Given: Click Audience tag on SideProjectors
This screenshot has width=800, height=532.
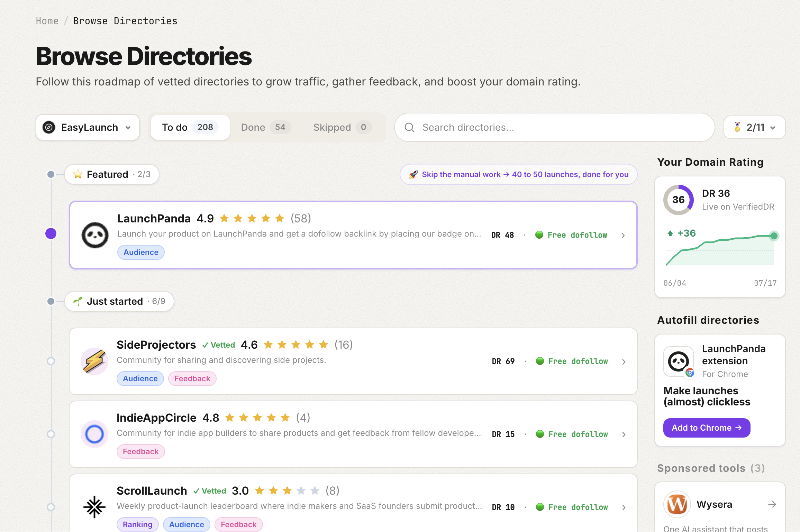Looking at the screenshot, I should pyautogui.click(x=140, y=378).
